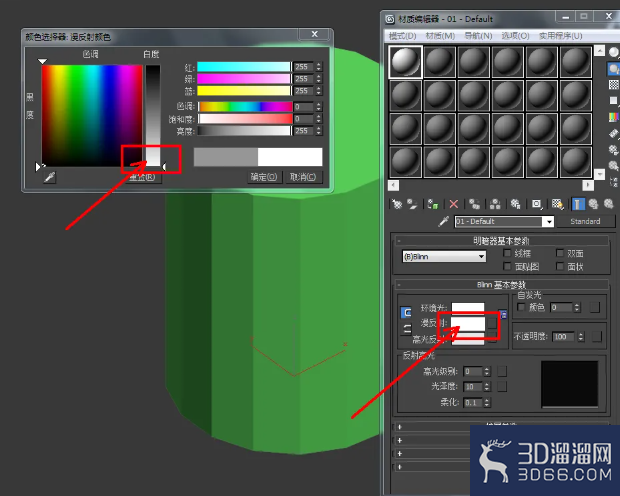Click the 白度 vertical whiteness strip

click(153, 115)
